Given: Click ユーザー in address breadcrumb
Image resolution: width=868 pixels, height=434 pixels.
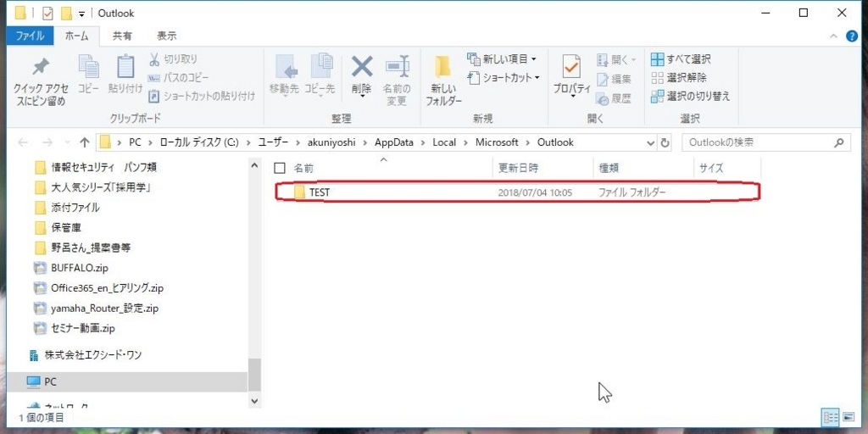Looking at the screenshot, I should point(273,142).
